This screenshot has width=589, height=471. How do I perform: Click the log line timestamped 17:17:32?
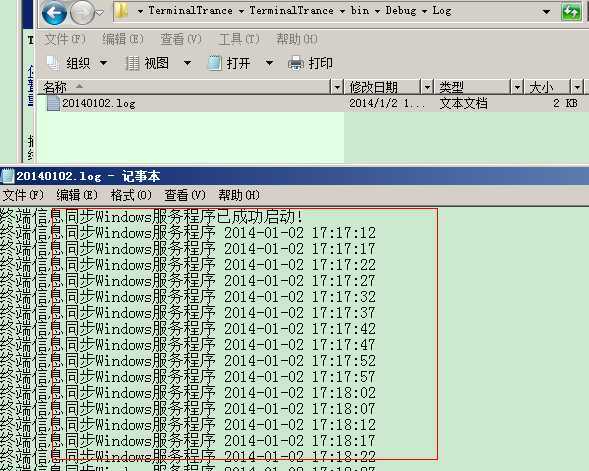tap(188, 297)
